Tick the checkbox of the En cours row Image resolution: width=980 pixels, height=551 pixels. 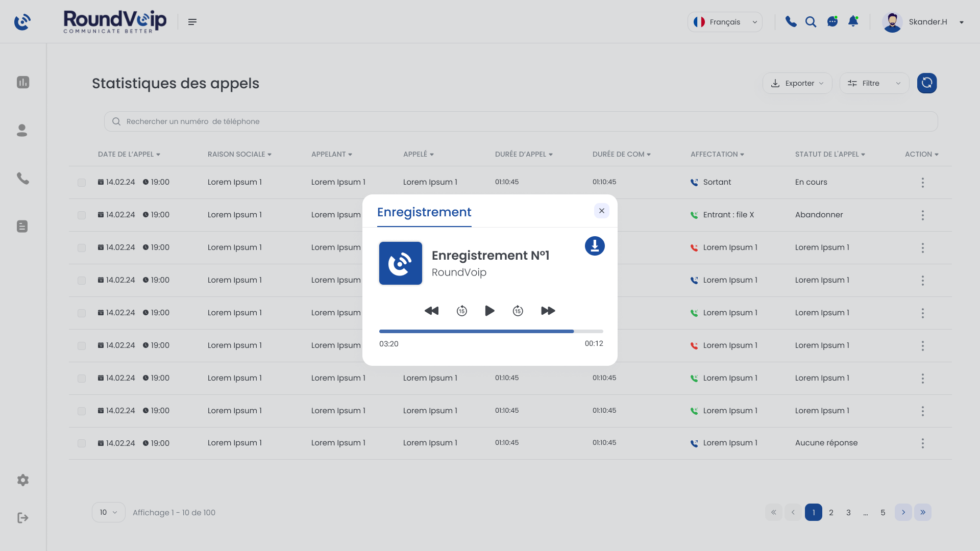pos(82,183)
